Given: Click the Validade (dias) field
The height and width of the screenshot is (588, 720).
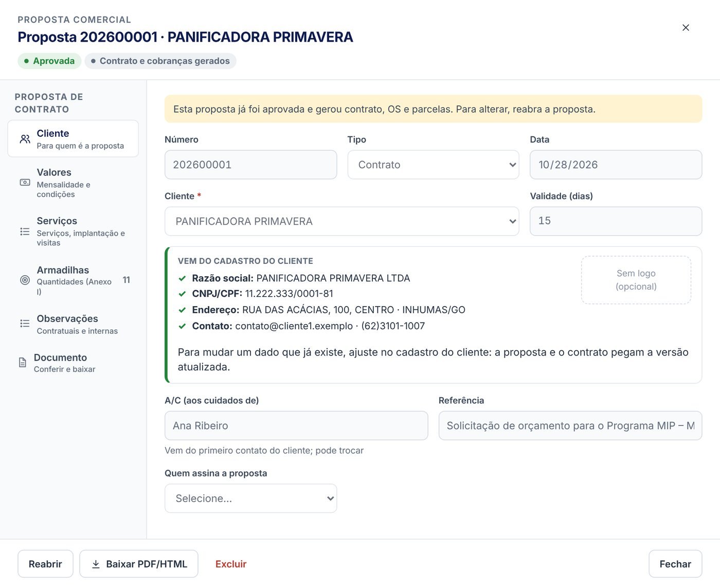Looking at the screenshot, I should (616, 221).
